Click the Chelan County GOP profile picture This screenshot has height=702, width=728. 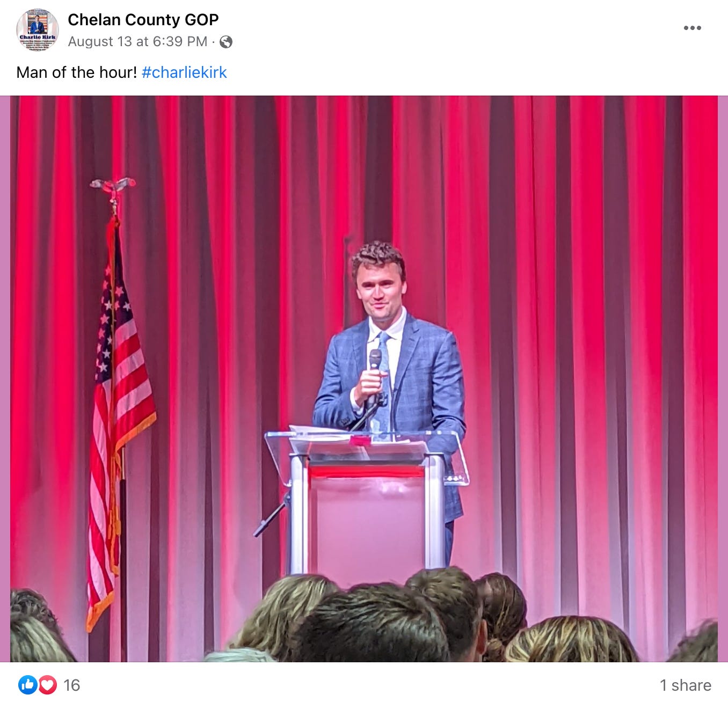click(x=38, y=30)
